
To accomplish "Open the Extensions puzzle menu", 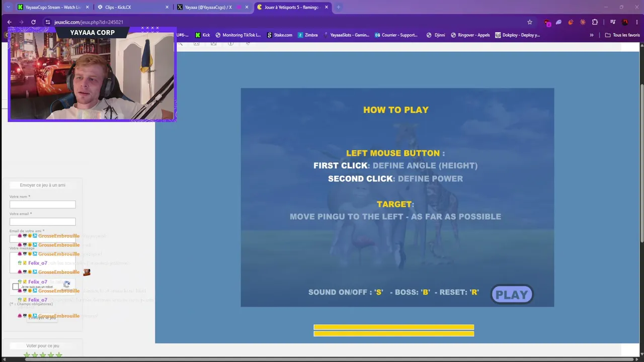I will 595,22.
